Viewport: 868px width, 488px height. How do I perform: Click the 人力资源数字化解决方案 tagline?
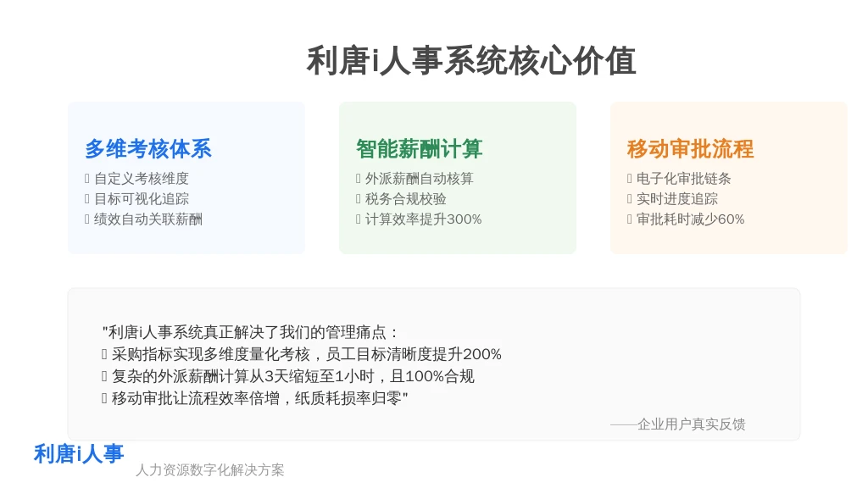[210, 470]
